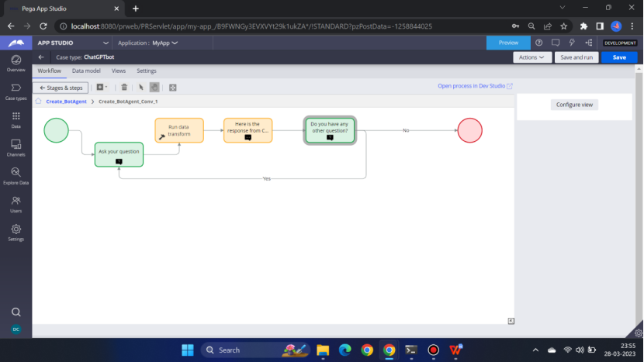Open the chat pulse icon in the header

(556, 43)
